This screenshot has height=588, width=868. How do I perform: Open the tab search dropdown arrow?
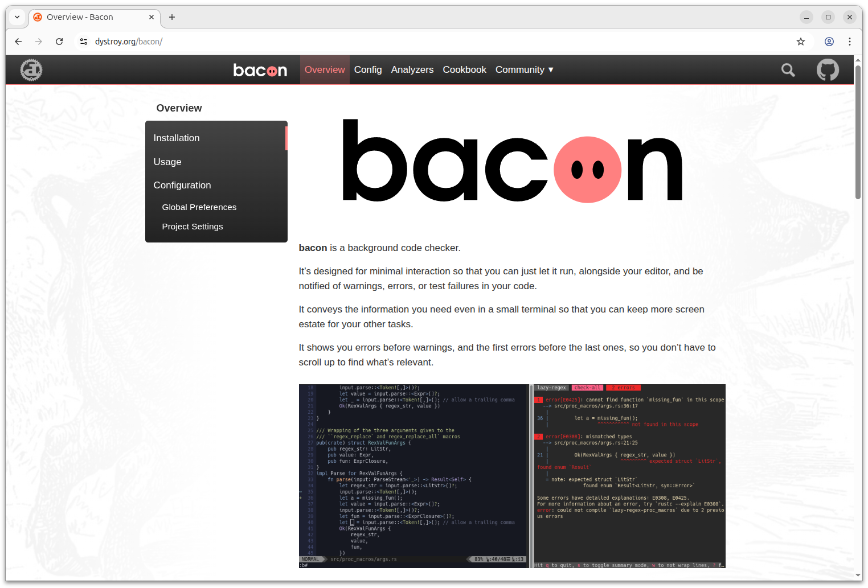tap(17, 17)
